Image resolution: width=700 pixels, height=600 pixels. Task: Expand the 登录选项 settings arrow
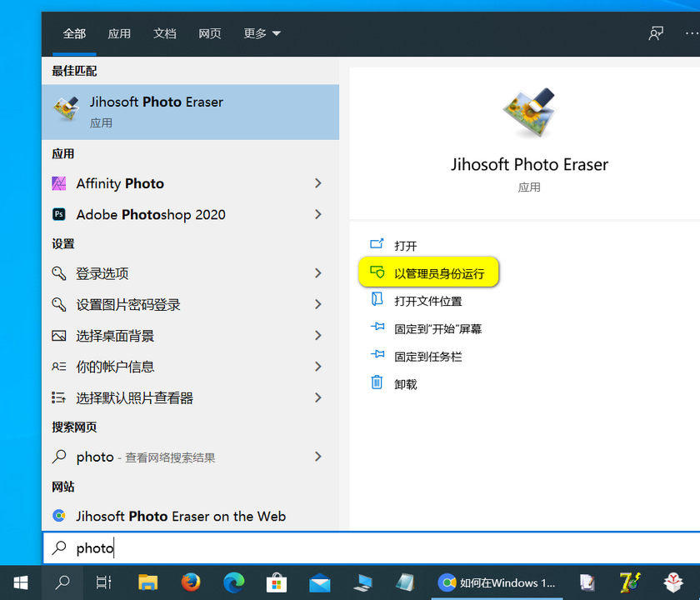(x=317, y=273)
